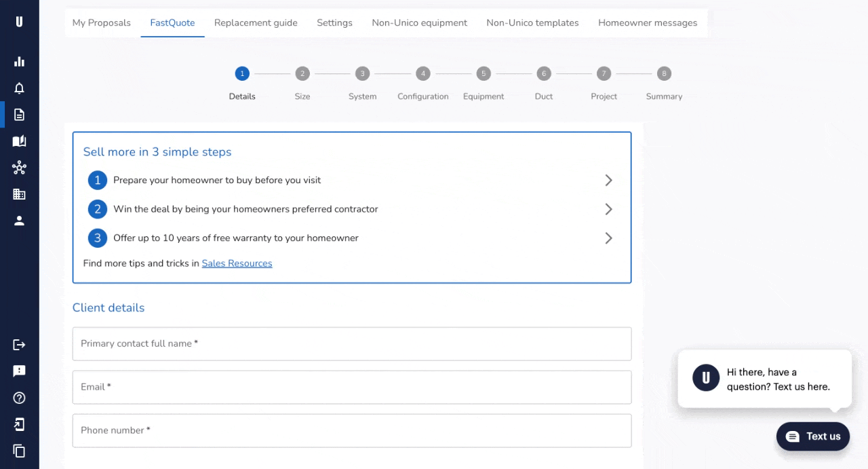Image resolution: width=868 pixels, height=469 pixels.
Task: Open the company building icon
Action: pos(20,193)
